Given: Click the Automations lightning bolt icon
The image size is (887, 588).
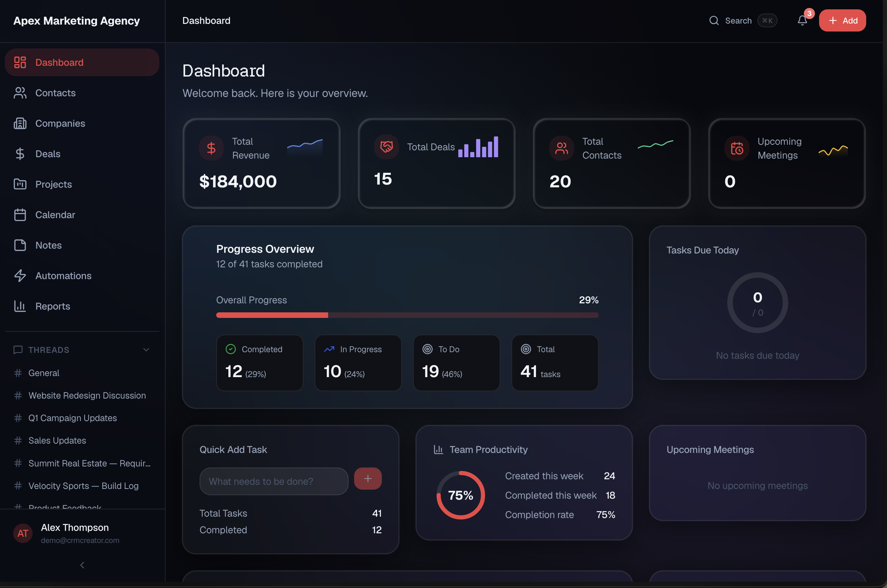Looking at the screenshot, I should tap(20, 276).
